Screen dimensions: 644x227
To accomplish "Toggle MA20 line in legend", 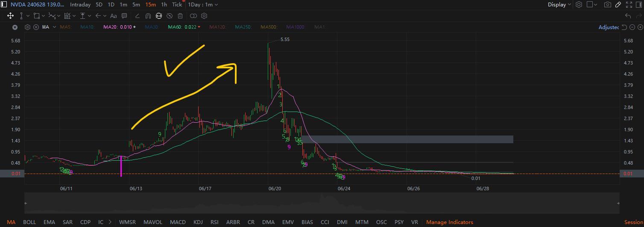I will click(x=120, y=27).
